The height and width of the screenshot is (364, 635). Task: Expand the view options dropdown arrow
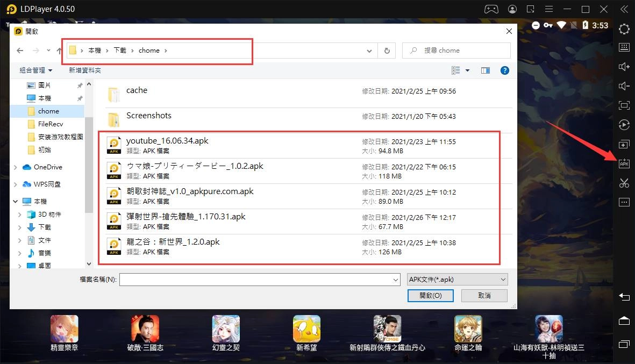(x=467, y=70)
